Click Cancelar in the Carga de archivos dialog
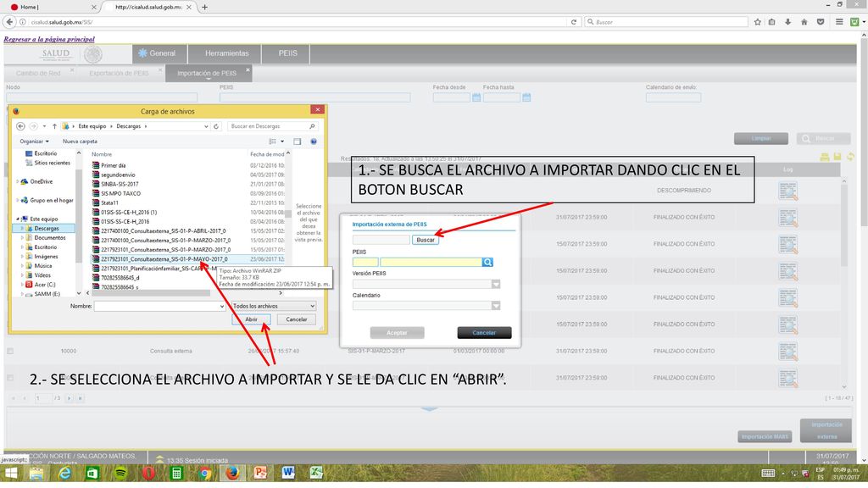Image resolution: width=868 pixels, height=488 pixels. pos(296,319)
